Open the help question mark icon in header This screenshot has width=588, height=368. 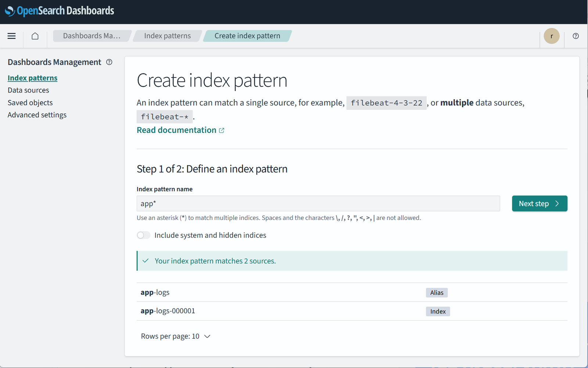click(x=576, y=36)
